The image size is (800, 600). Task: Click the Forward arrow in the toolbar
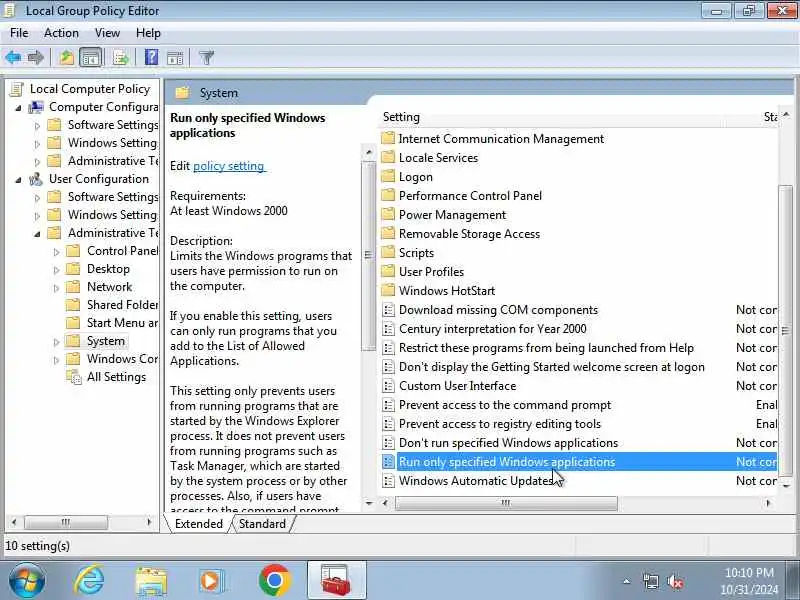(36, 58)
